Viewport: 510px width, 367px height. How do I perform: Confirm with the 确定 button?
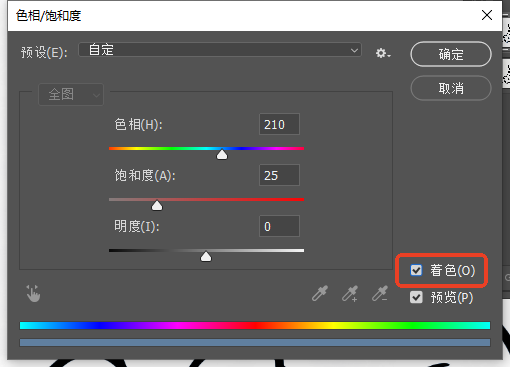(x=451, y=54)
